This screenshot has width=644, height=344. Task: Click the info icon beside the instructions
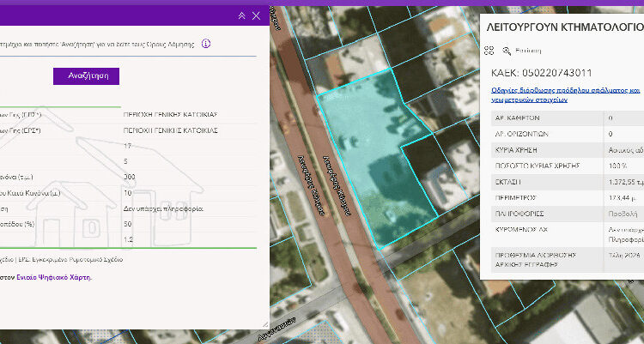(x=206, y=44)
